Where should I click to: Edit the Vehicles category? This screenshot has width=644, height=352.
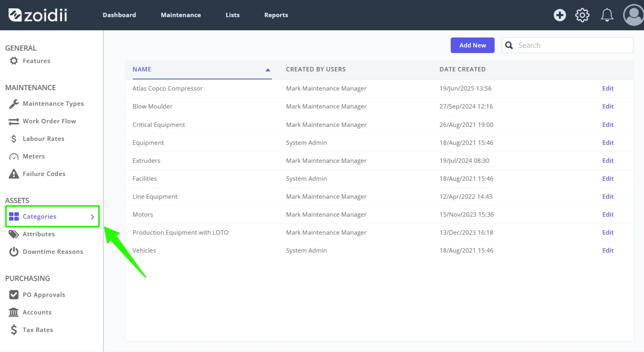(608, 251)
